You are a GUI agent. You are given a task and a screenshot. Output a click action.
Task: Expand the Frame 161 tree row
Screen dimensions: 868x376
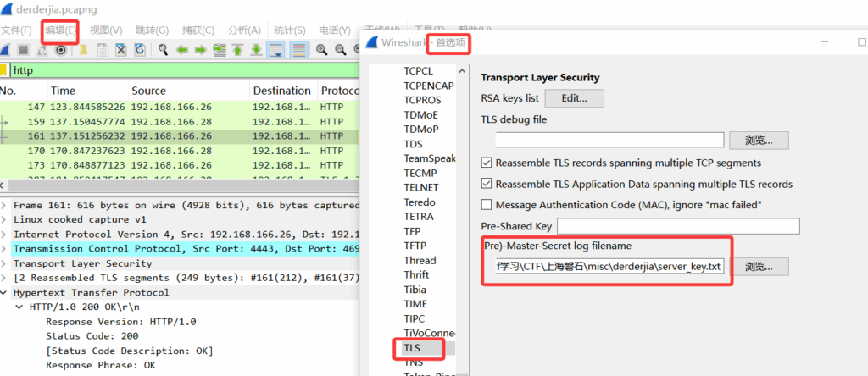tap(6, 205)
